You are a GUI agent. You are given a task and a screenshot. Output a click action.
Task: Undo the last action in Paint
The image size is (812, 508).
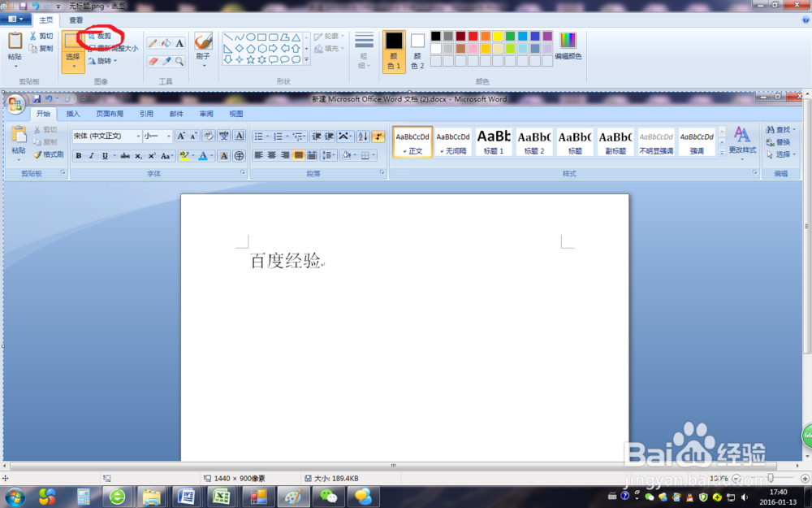coord(36,6)
